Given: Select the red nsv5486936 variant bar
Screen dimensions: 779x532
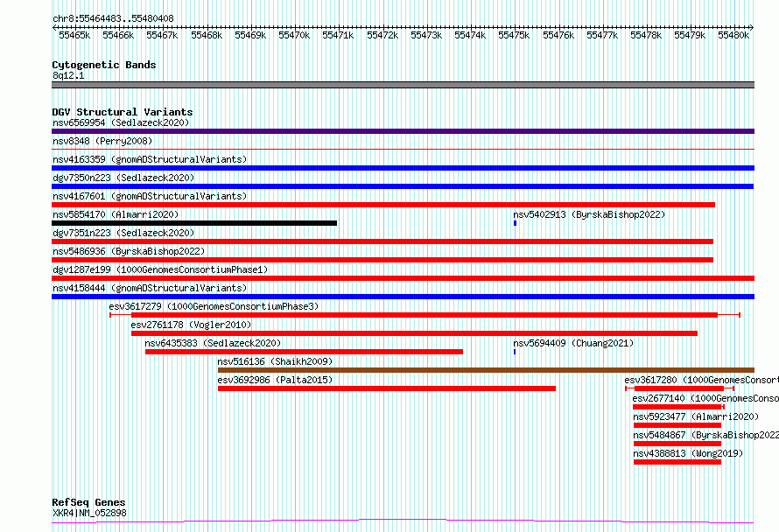Looking at the screenshot, I should 382,260.
